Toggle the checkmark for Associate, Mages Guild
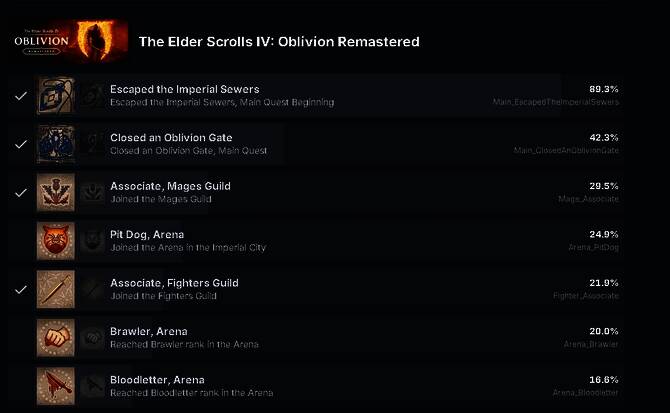Screen dimensions: 670x413 [21, 192]
